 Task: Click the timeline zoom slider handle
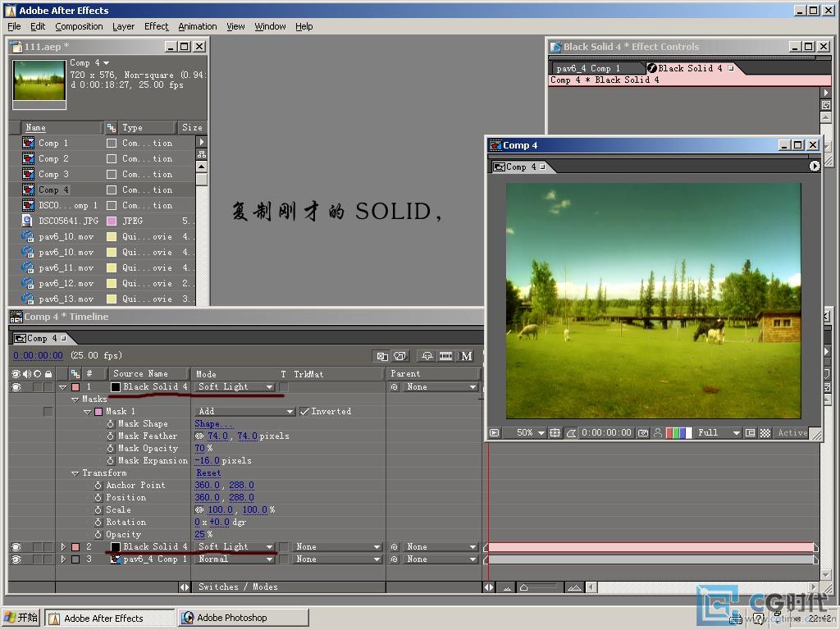point(523,587)
